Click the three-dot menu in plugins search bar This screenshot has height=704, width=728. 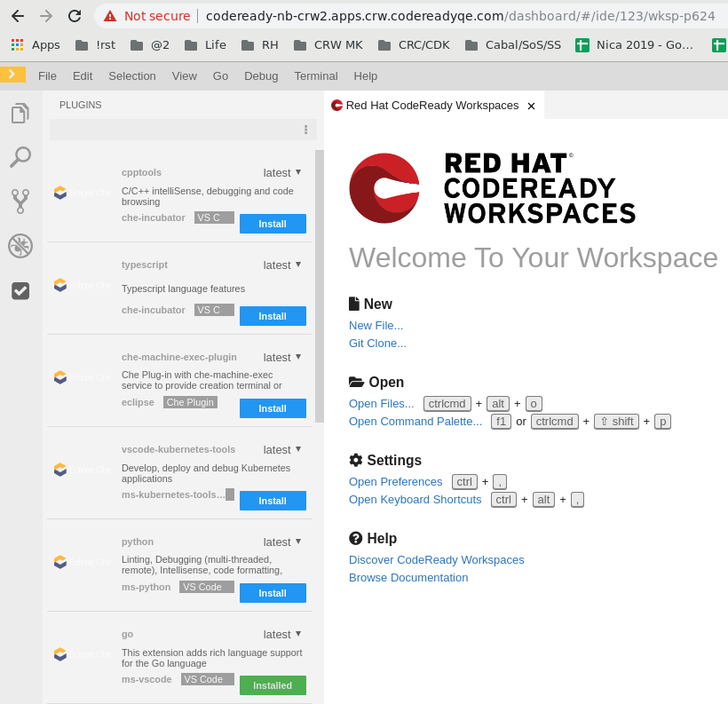[x=306, y=130]
